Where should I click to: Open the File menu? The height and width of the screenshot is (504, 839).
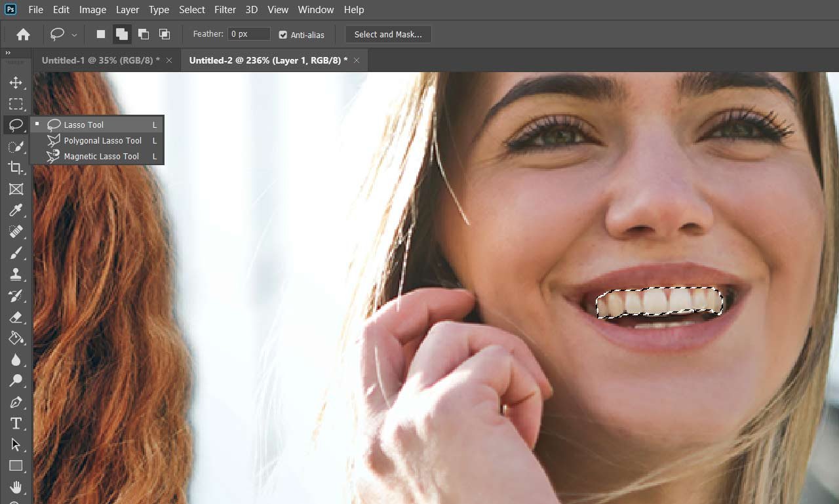click(35, 10)
